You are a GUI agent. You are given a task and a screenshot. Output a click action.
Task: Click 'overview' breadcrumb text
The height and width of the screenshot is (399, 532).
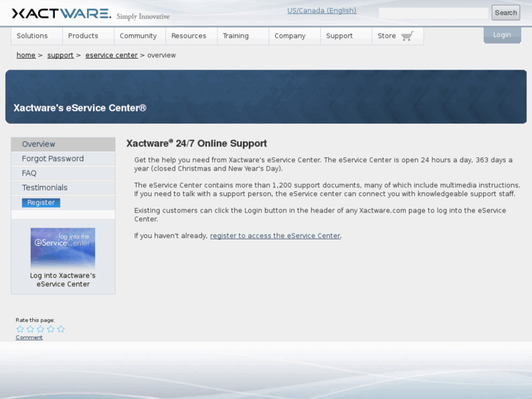click(x=162, y=55)
